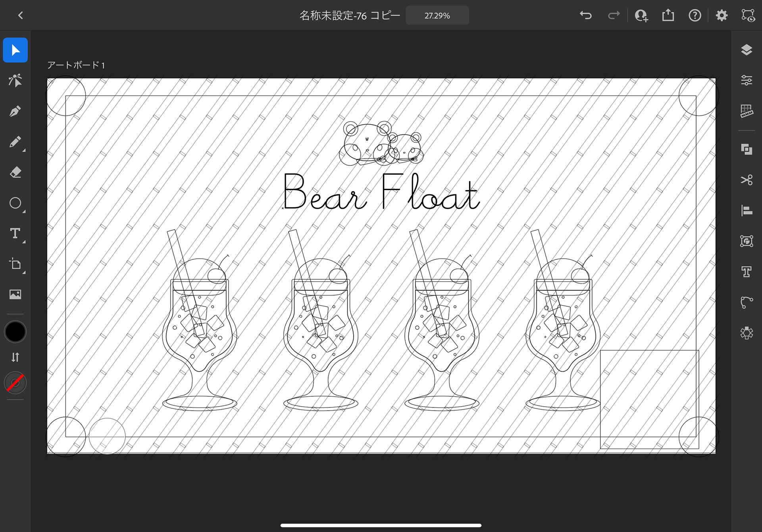Viewport: 762px width, 532px height.
Task: Select the Ellipse shape tool
Action: (15, 203)
